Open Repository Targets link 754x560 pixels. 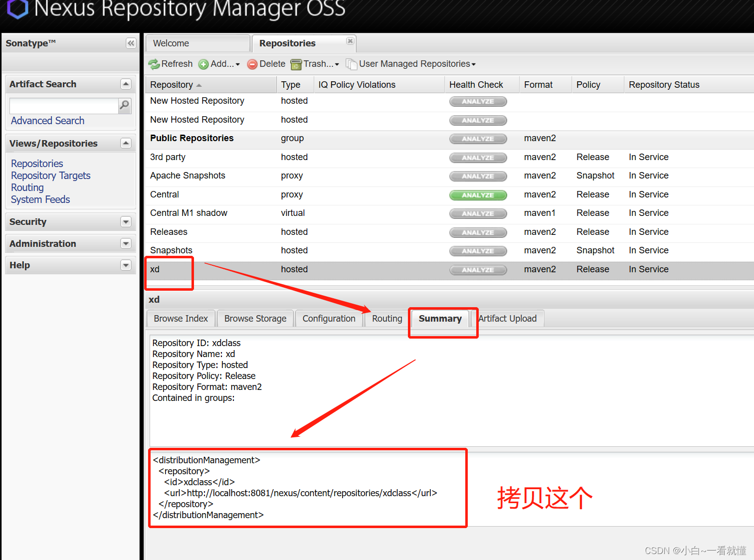point(50,176)
